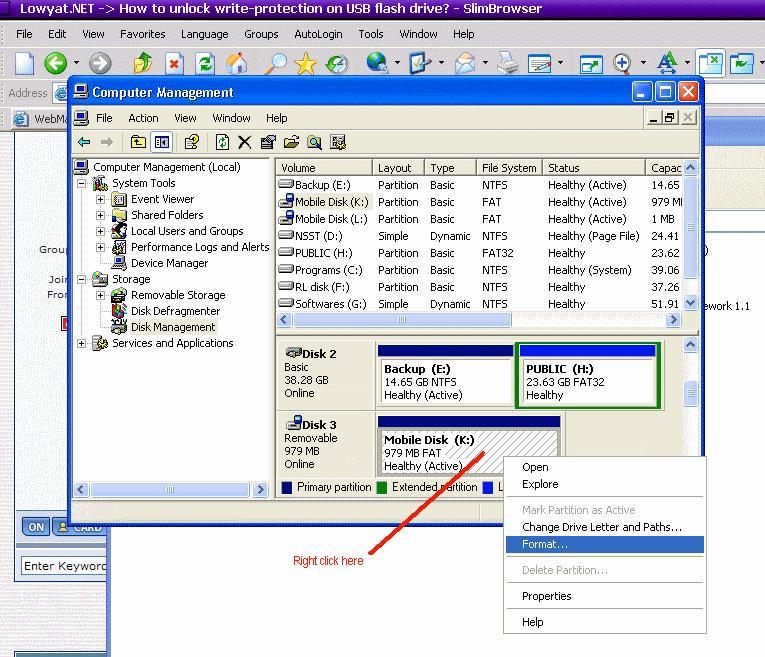Toggle Show/Hide Console Tree icon

pos(161,142)
